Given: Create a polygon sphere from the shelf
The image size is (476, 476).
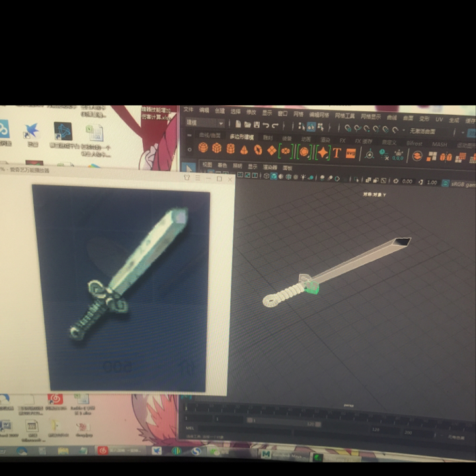Looking at the screenshot, I should [203, 148].
